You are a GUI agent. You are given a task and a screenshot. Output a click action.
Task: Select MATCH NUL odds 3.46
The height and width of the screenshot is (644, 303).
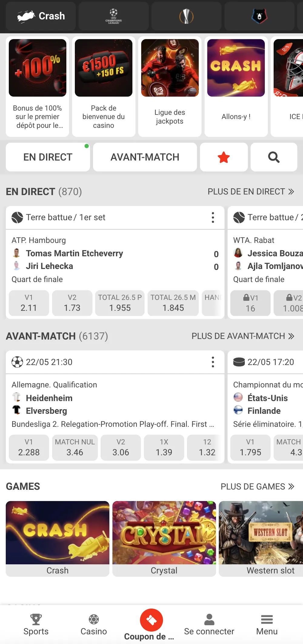point(75,448)
